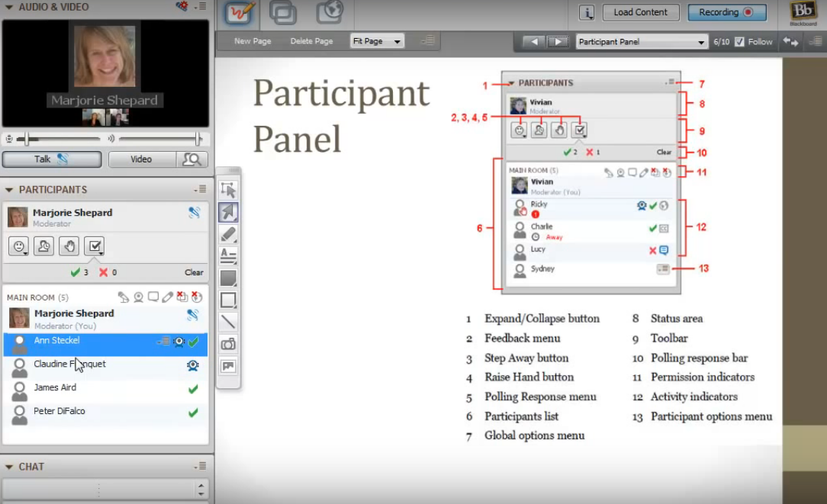The width and height of the screenshot is (827, 504).
Task: Toggle Main Room video permission
Action: pyautogui.click(x=138, y=297)
